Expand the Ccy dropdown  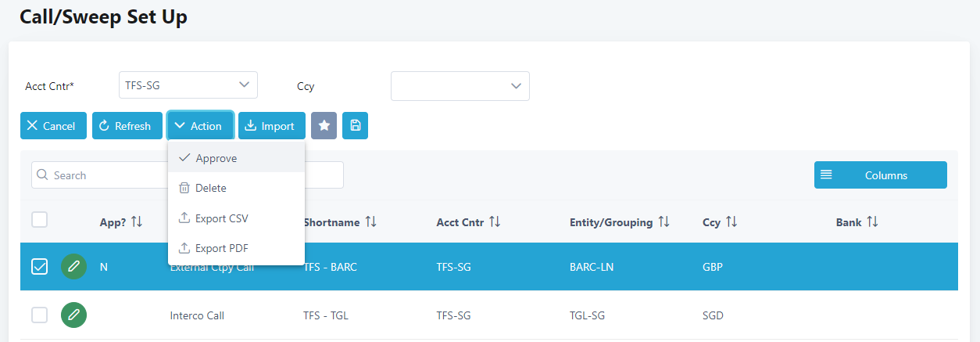460,86
